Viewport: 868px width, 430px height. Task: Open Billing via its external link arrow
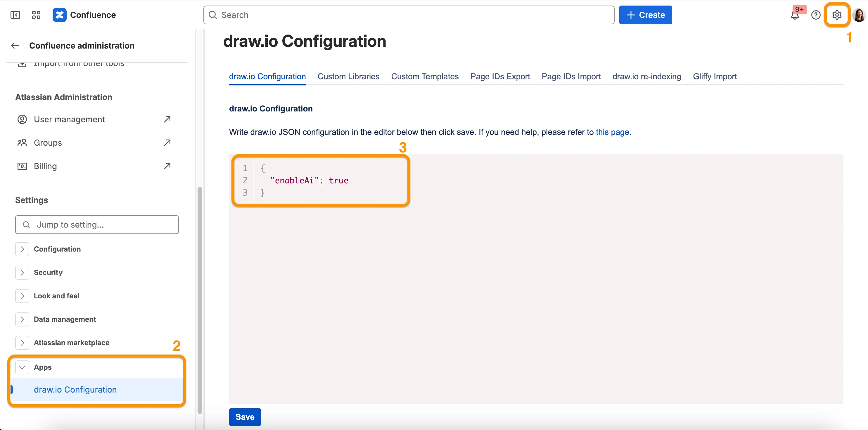tap(167, 166)
